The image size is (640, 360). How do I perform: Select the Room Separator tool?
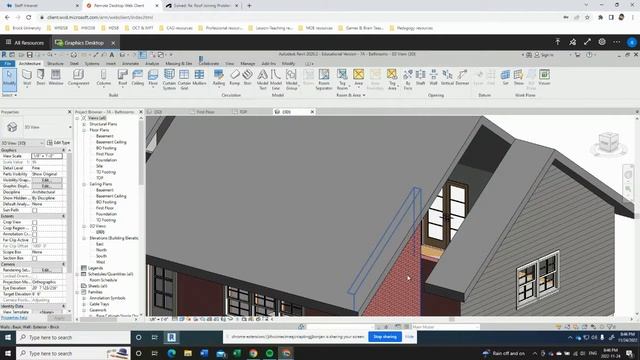[x=324, y=79]
